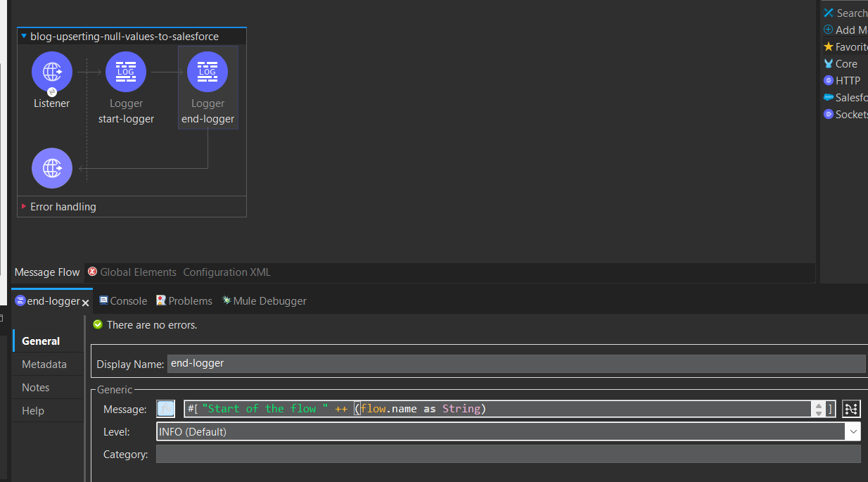Screen dimensions: 868x482
Task: Click into the Category input field
Action: (508, 455)
